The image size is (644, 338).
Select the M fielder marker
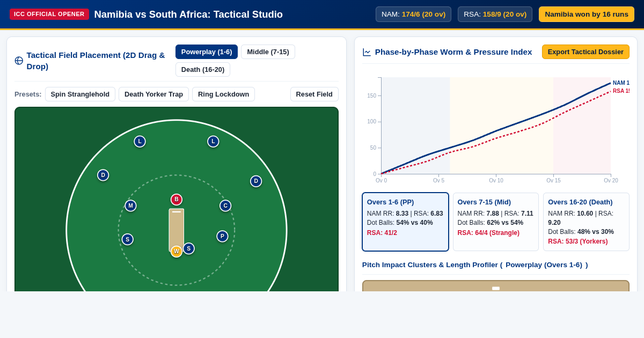click(x=130, y=206)
